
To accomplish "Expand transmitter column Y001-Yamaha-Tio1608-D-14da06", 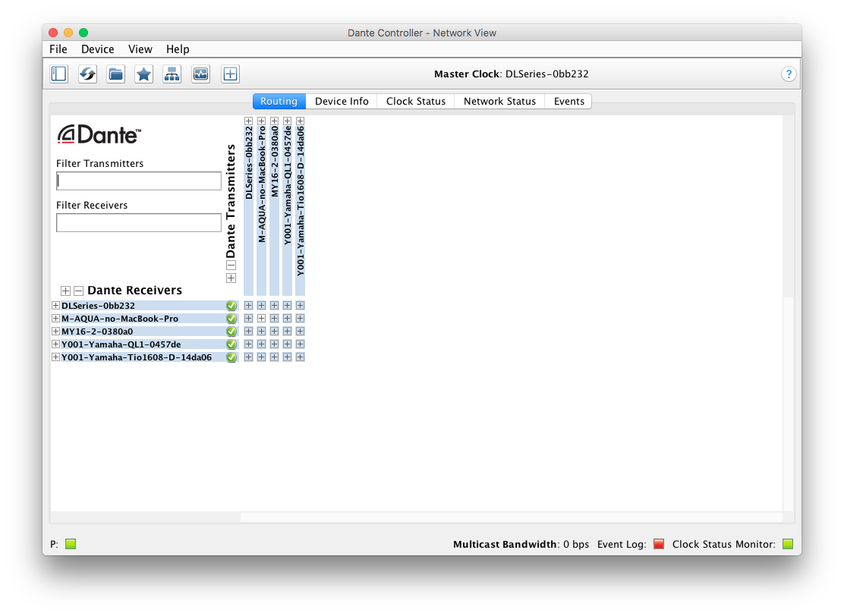I will (300, 121).
